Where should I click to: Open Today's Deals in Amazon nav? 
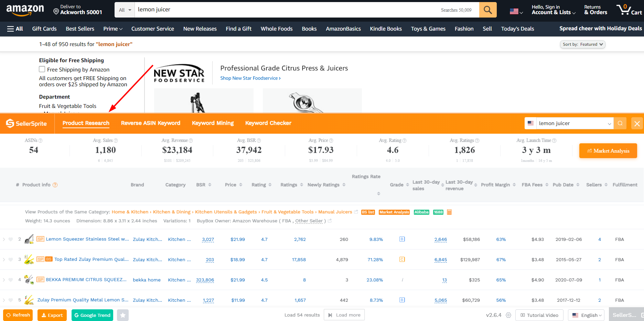coord(517,29)
